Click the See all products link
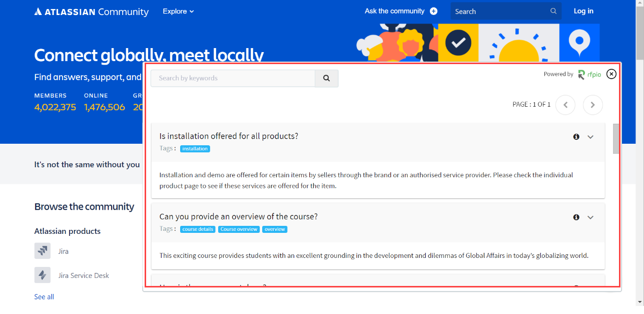Viewport: 644px width, 314px height. point(44,297)
